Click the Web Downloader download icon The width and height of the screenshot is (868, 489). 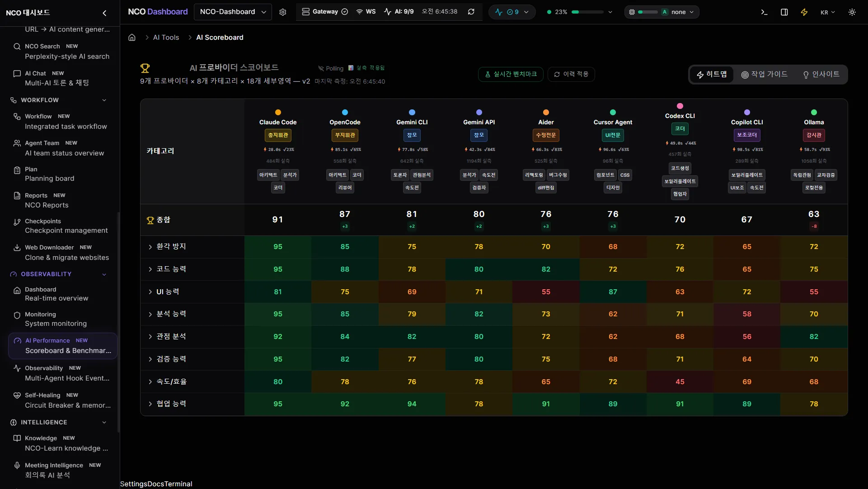(17, 248)
